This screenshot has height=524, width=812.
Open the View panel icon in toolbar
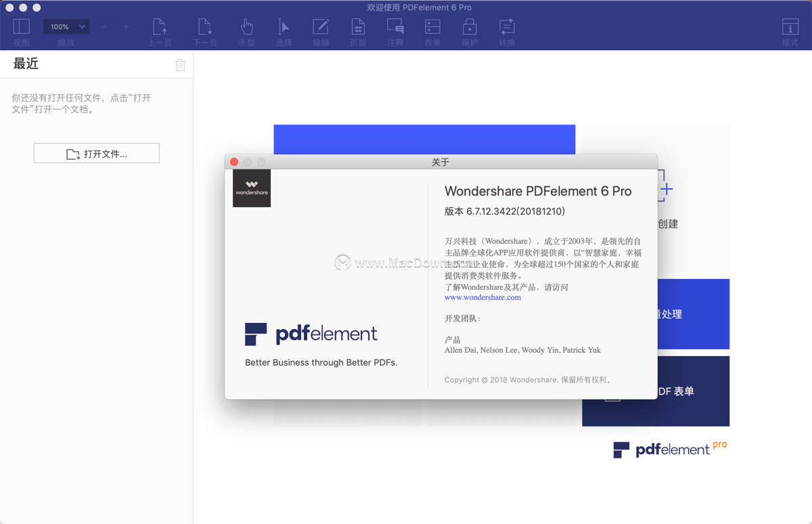point(22,27)
